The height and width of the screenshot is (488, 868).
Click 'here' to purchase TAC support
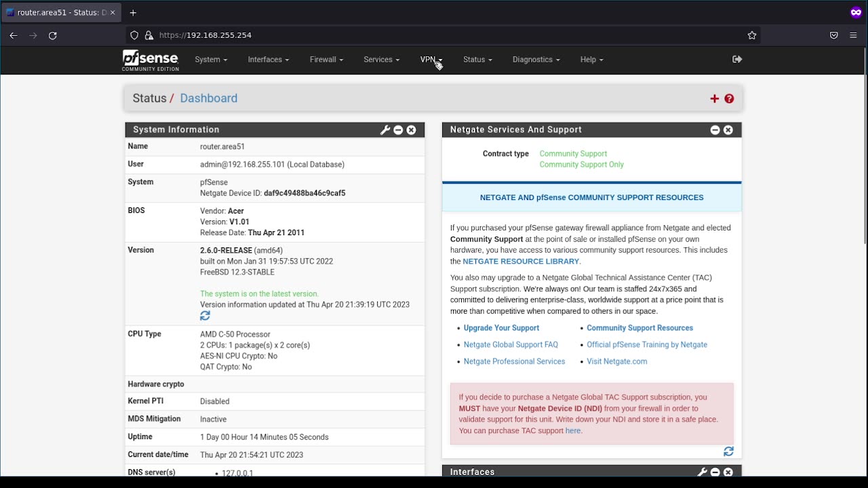click(x=573, y=431)
